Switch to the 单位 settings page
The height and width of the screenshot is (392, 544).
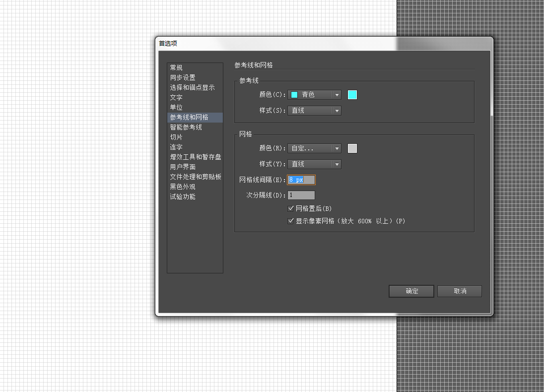pyautogui.click(x=176, y=107)
